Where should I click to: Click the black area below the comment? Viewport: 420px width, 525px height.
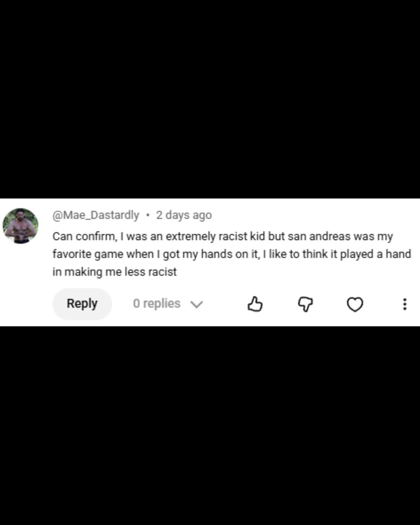point(210,425)
